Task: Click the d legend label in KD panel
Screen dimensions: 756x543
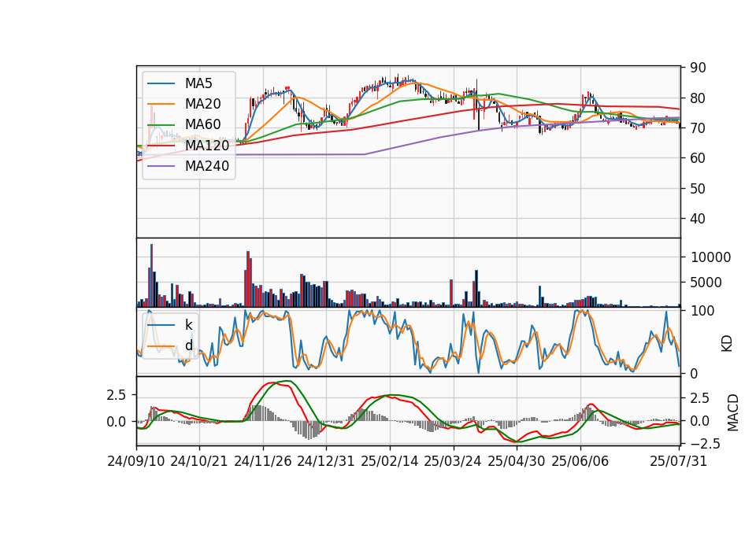Action: [x=188, y=345]
